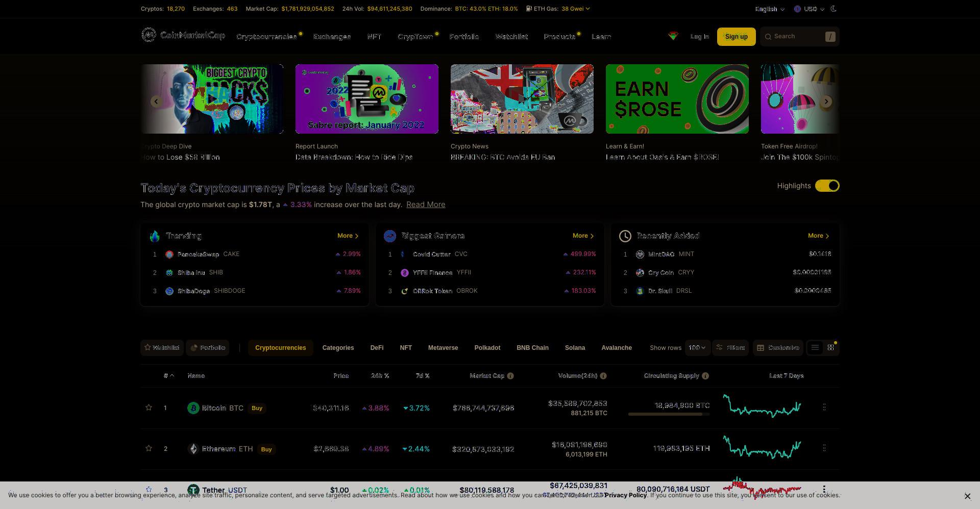Viewport: 980px width, 509px height.
Task: Open the Customize button
Action: tap(778, 348)
